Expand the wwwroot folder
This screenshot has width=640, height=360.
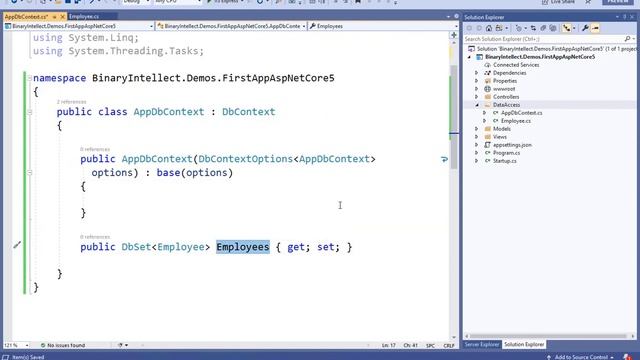pos(476,89)
